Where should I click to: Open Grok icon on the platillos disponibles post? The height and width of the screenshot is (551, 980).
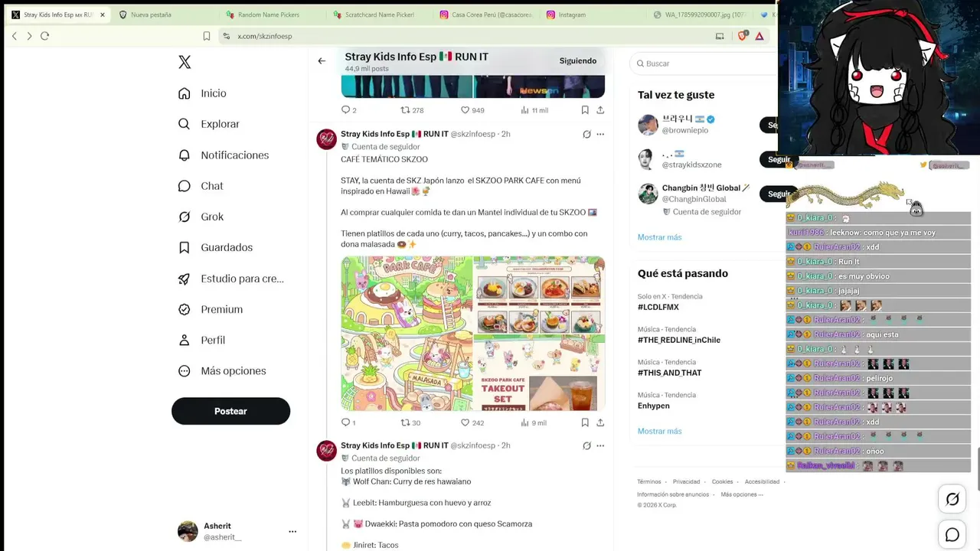(x=586, y=445)
